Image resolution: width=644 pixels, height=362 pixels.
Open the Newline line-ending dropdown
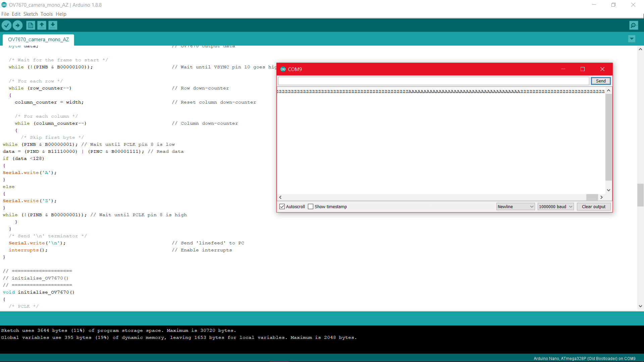click(515, 206)
